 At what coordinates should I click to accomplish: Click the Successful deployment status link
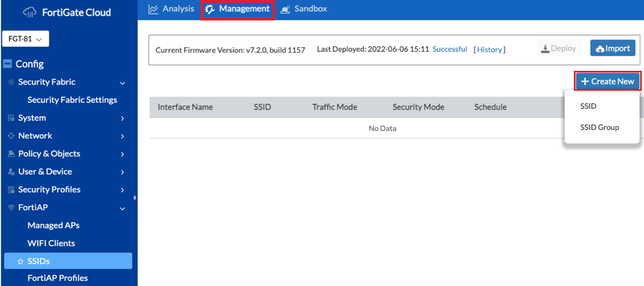click(x=450, y=49)
